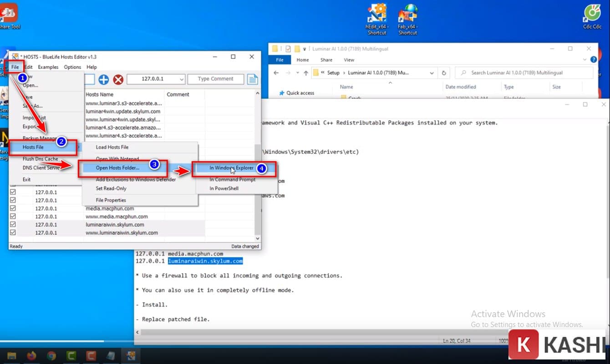Click the Quick access star icon
This screenshot has height=364, width=610.
pyautogui.click(x=281, y=93)
